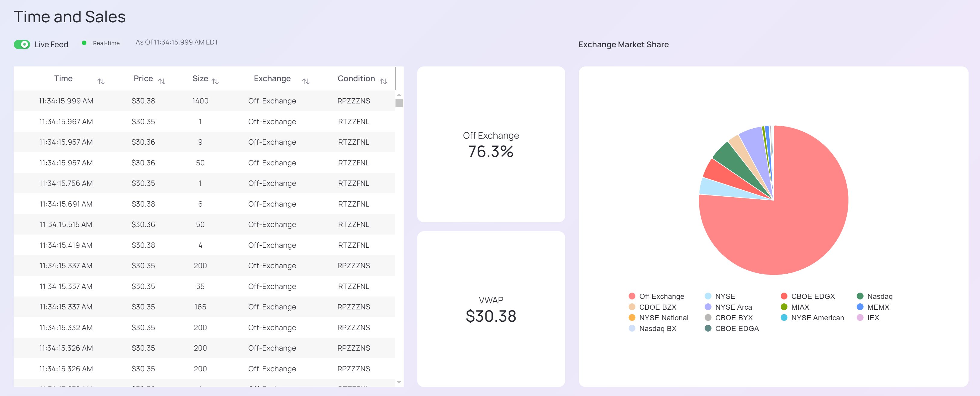The image size is (980, 396).
Task: Click the Time column header label
Action: pyautogui.click(x=63, y=78)
